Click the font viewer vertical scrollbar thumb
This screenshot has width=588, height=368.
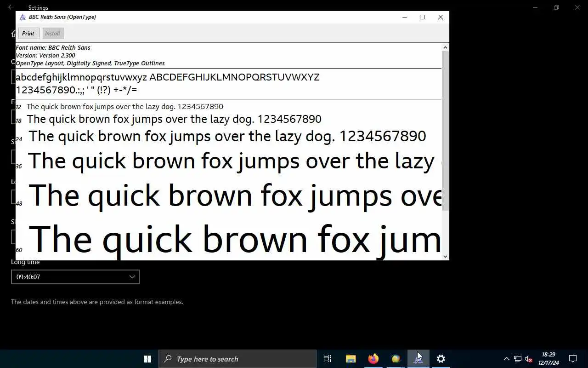(x=445, y=130)
